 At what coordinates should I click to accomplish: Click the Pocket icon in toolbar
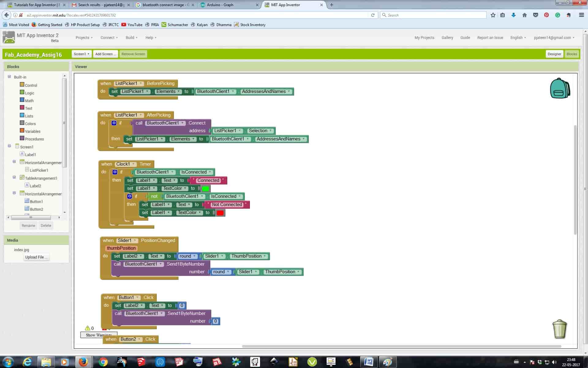click(536, 15)
